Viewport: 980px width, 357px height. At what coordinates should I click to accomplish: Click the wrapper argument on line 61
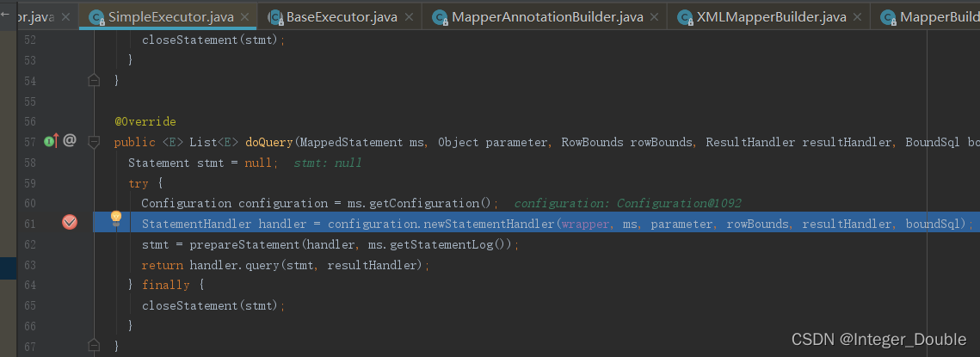click(x=585, y=223)
